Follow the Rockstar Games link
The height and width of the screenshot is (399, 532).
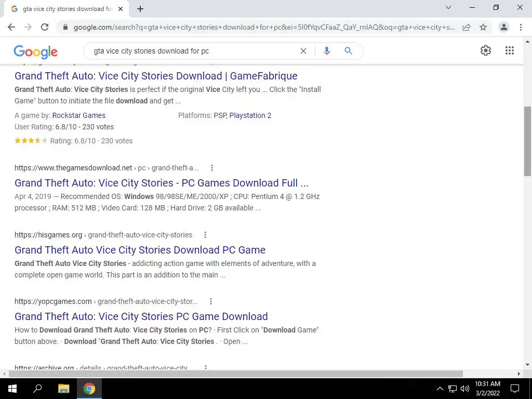click(79, 115)
